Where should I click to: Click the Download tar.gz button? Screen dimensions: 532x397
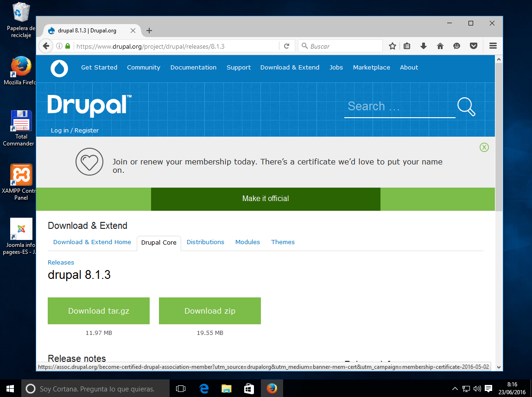[x=99, y=311]
